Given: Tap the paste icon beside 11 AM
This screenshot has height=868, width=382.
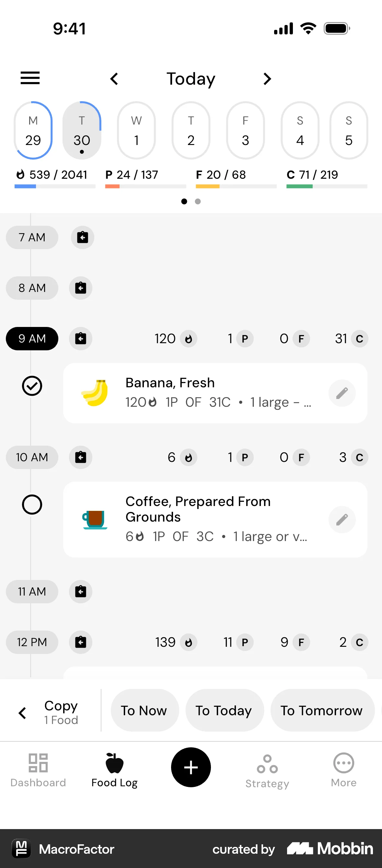Looking at the screenshot, I should pyautogui.click(x=81, y=591).
